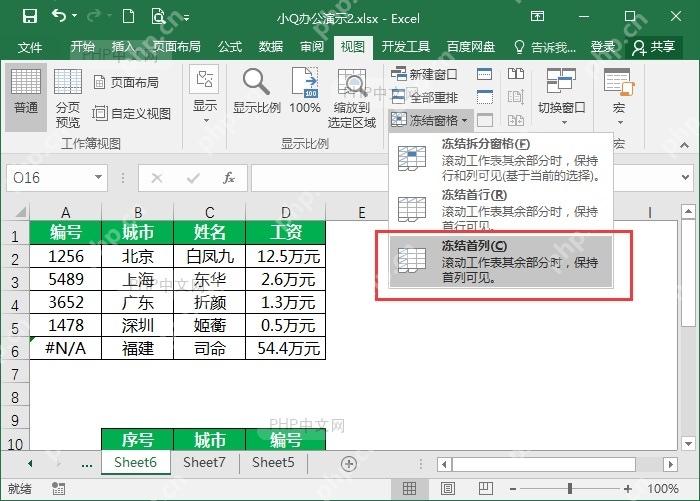Viewport: 700px width, 501px height.
Task: Select cell containing 北京
Action: [138, 256]
